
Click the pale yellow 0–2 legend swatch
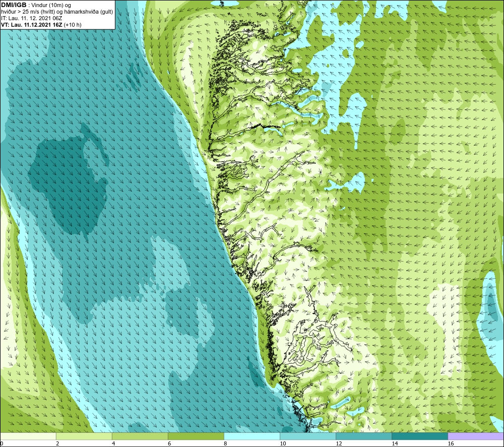(x=28, y=436)
